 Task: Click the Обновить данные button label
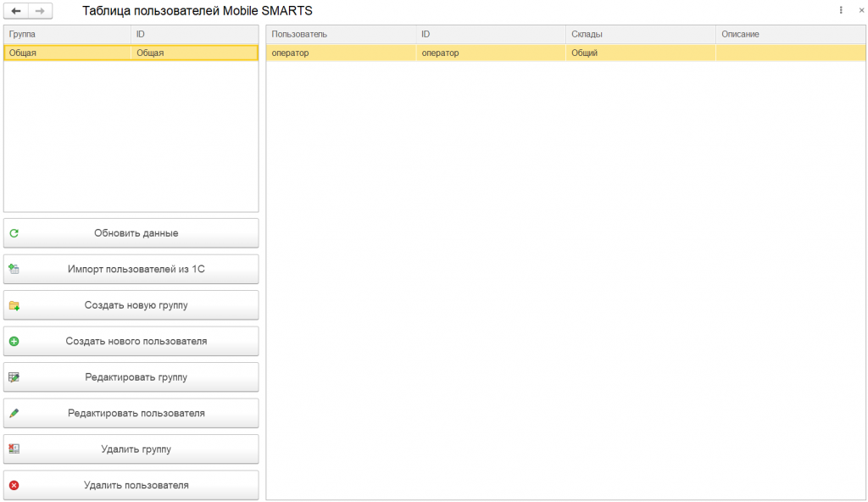[136, 233]
